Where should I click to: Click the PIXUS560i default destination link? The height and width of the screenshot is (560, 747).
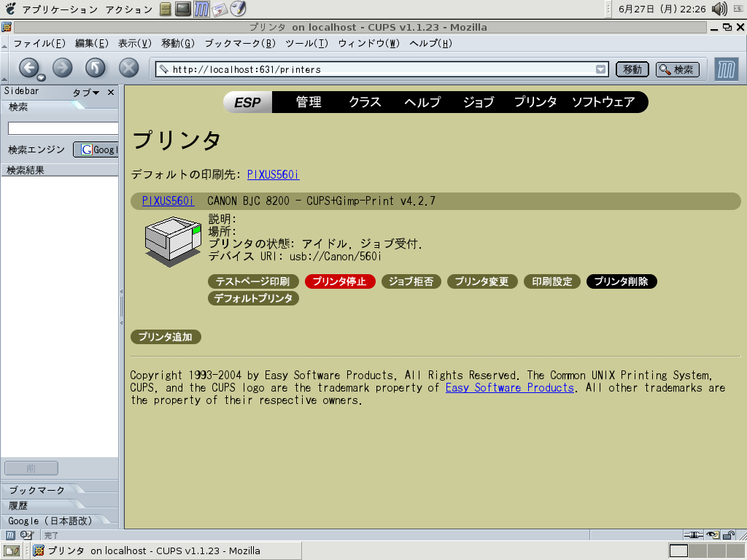point(273,175)
